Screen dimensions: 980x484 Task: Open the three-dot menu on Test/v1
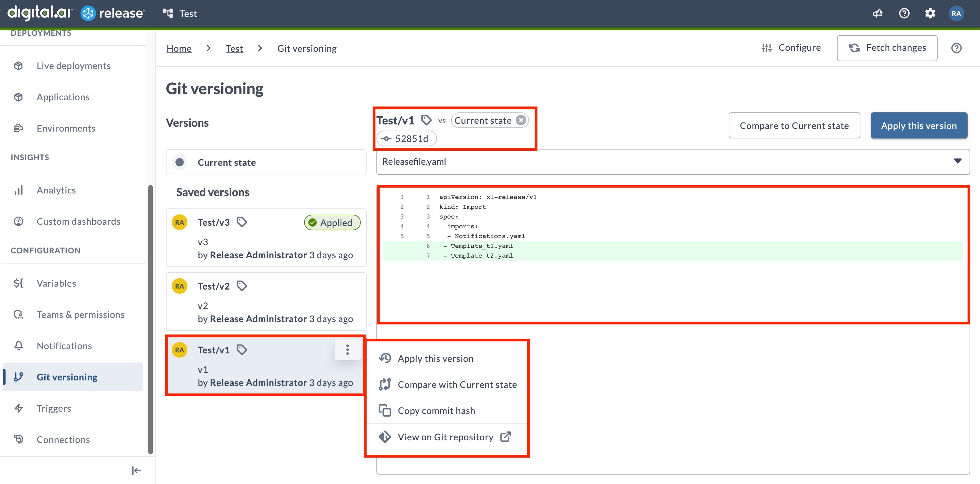(347, 349)
